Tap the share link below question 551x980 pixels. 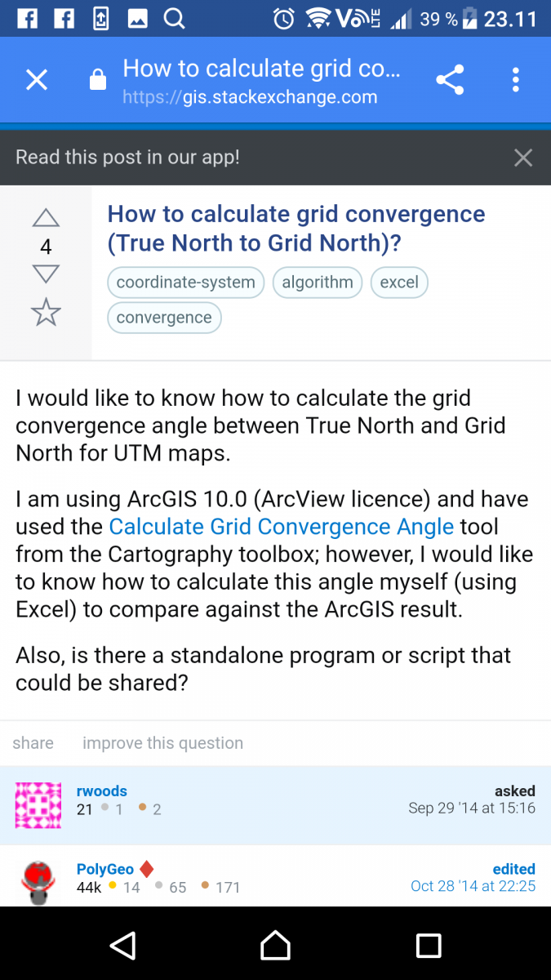pos(33,743)
